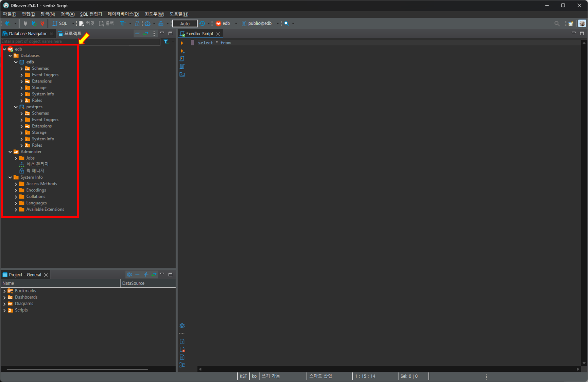
Task: Click the Connect plug icon in toolbar
Action: pos(25,23)
